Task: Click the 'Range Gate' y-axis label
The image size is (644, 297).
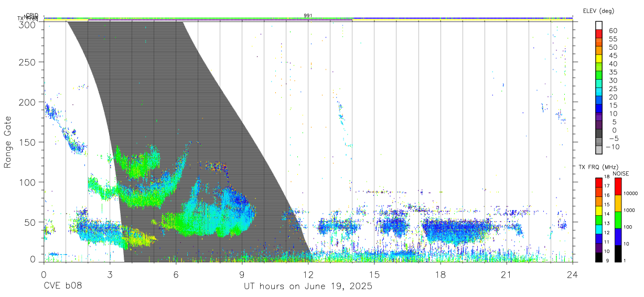Action: pyautogui.click(x=8, y=142)
